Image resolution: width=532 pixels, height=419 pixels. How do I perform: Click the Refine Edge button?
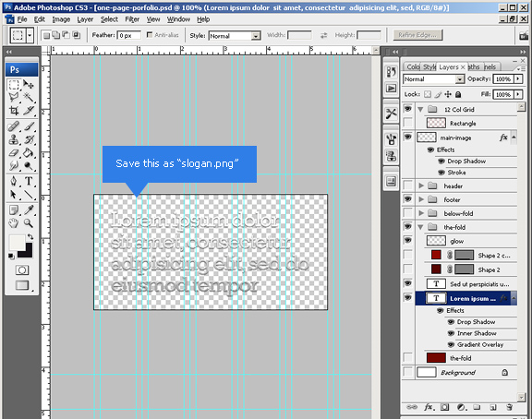point(417,35)
